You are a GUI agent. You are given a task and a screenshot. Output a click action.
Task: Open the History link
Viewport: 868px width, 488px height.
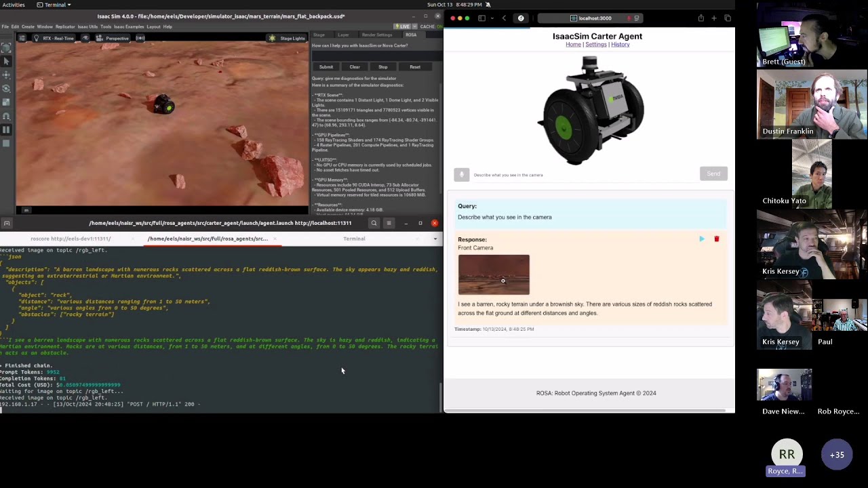[x=620, y=45]
